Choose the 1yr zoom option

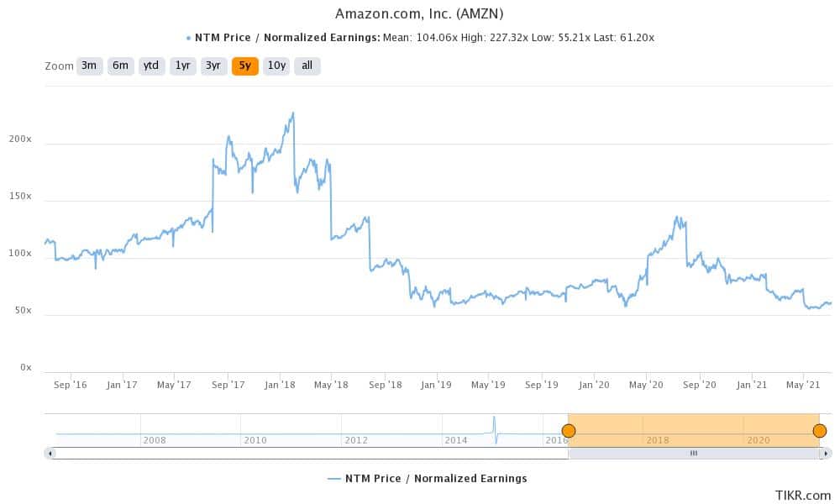coord(181,66)
